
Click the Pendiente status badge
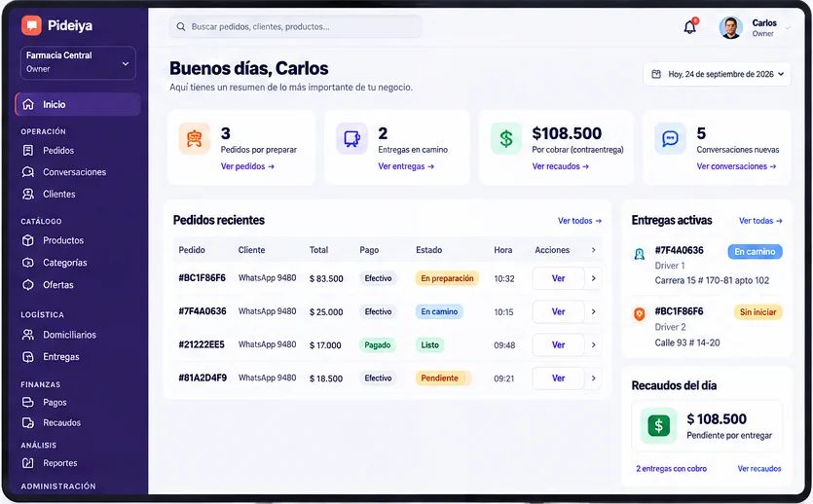point(443,378)
